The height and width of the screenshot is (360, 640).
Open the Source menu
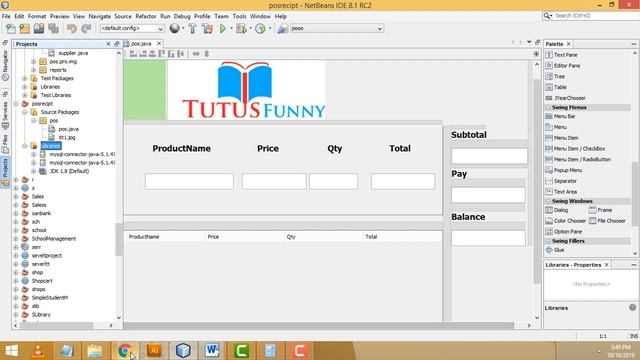[123, 16]
